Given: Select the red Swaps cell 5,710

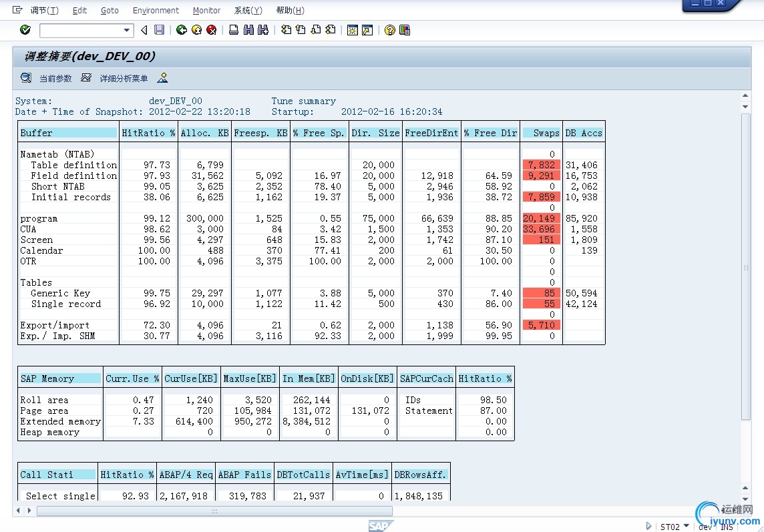Looking at the screenshot, I should coord(541,325).
